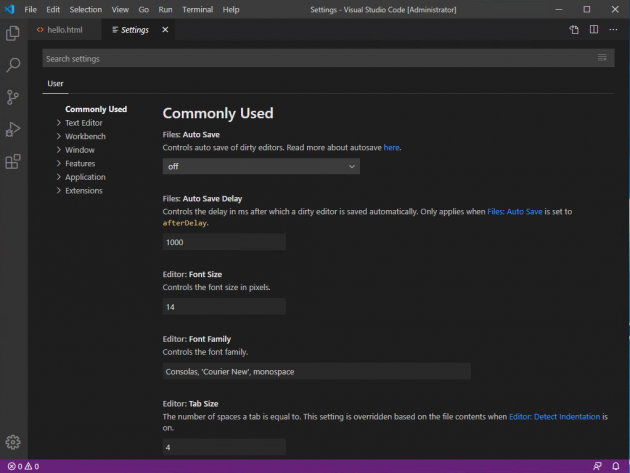Screen dimensions: 630x473
Task: Open the Explorer view in activity bar
Action: (x=13, y=33)
